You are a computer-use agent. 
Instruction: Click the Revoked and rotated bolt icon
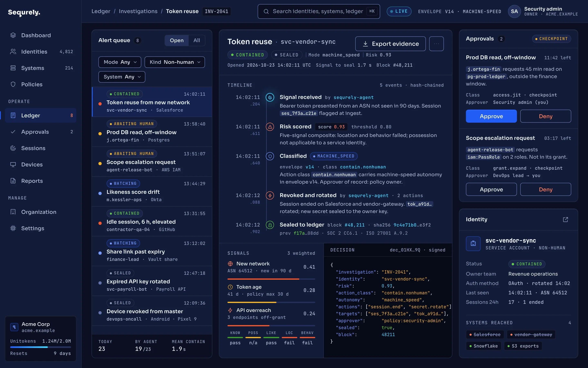tap(270, 195)
